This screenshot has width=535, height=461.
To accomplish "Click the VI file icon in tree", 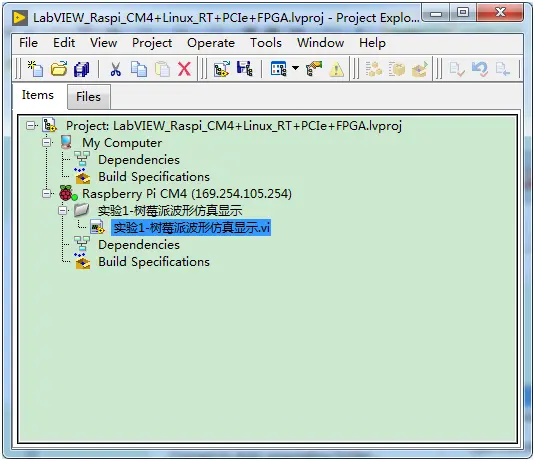I will click(97, 227).
